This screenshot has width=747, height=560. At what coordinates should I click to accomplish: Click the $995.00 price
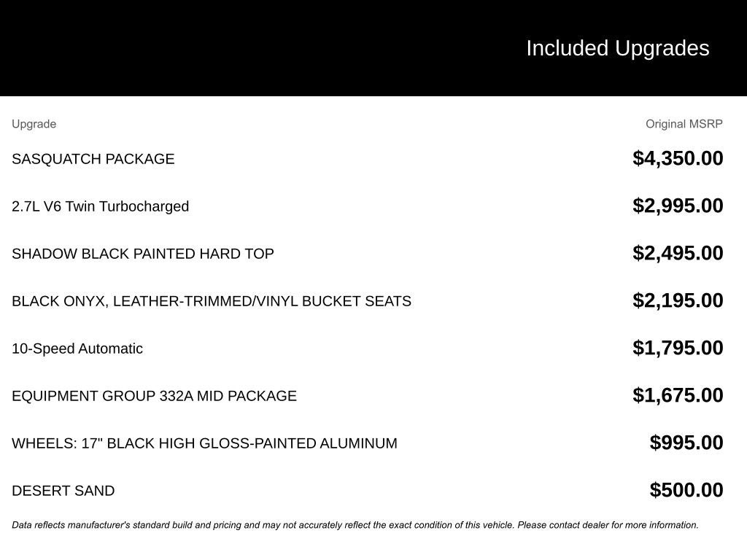coord(686,443)
